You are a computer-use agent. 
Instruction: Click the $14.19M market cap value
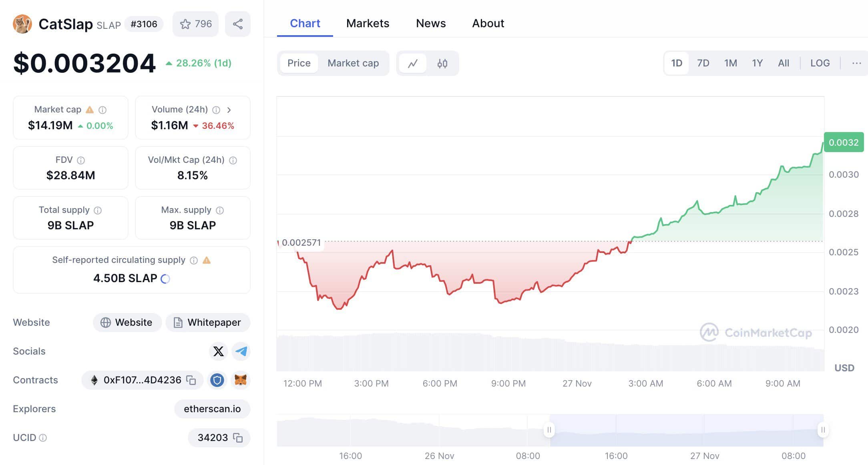pos(50,126)
